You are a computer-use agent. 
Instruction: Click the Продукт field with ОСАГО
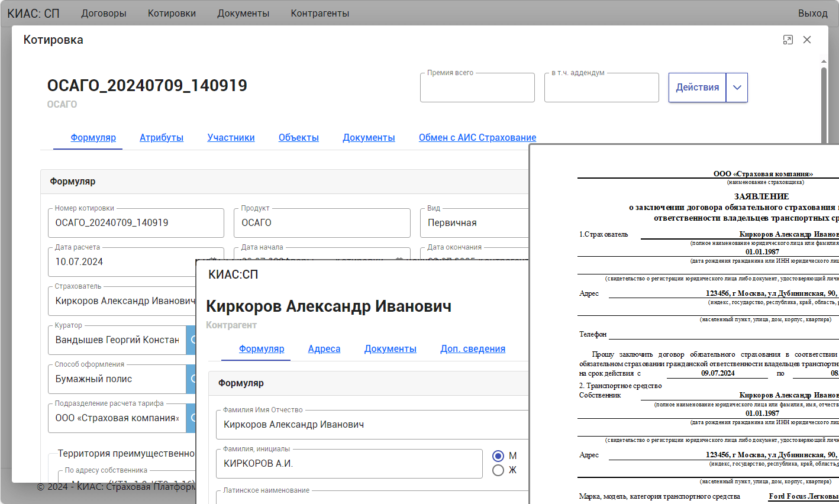(x=322, y=223)
